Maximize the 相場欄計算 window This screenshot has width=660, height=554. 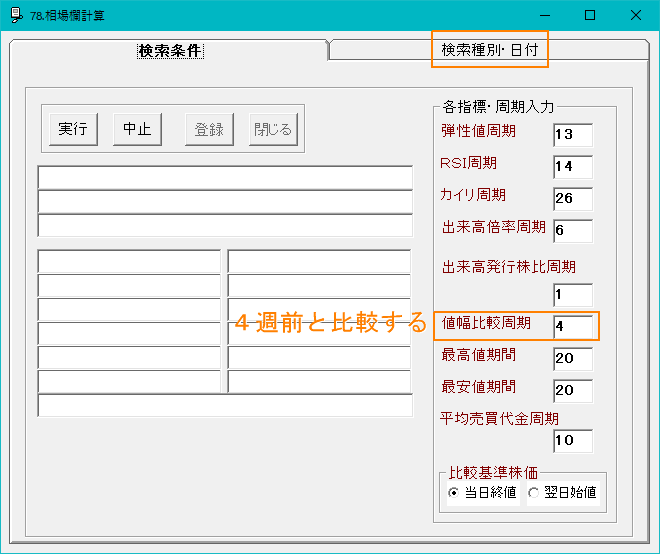point(590,15)
